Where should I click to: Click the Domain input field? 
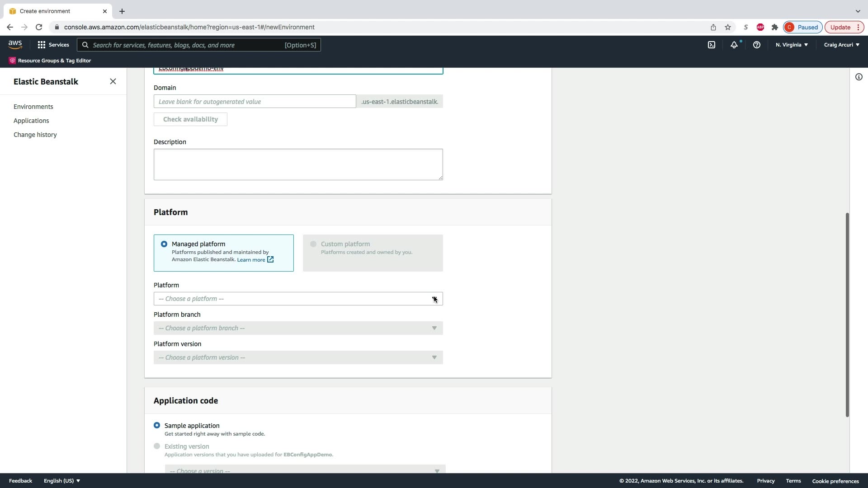[x=255, y=102]
